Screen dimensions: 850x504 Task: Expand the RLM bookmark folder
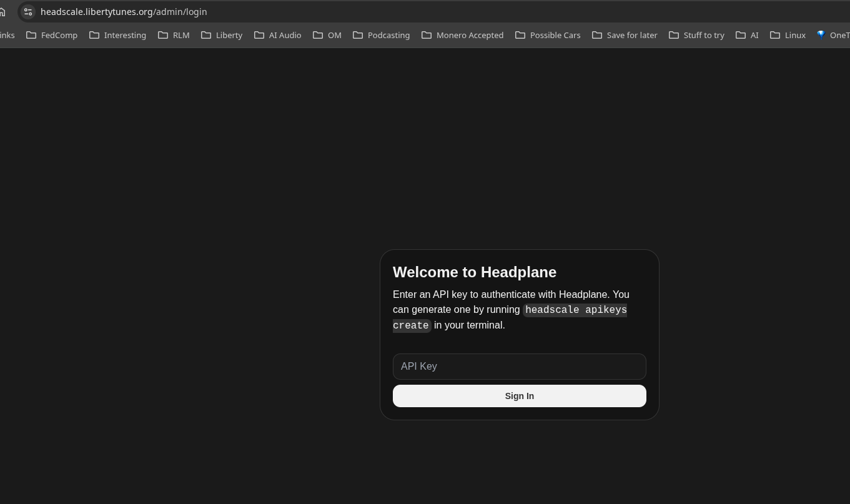[x=174, y=35]
